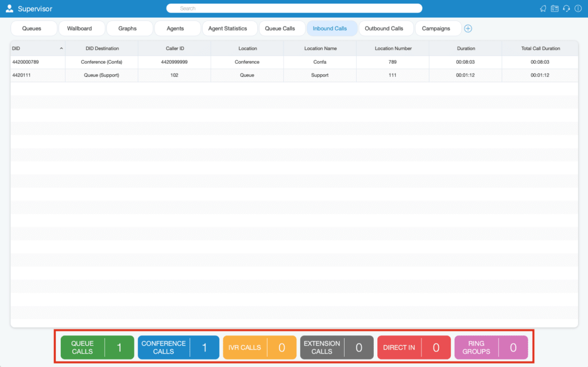Switch to Queue Calls tab
Viewport: 588px width, 367px height.
point(282,29)
